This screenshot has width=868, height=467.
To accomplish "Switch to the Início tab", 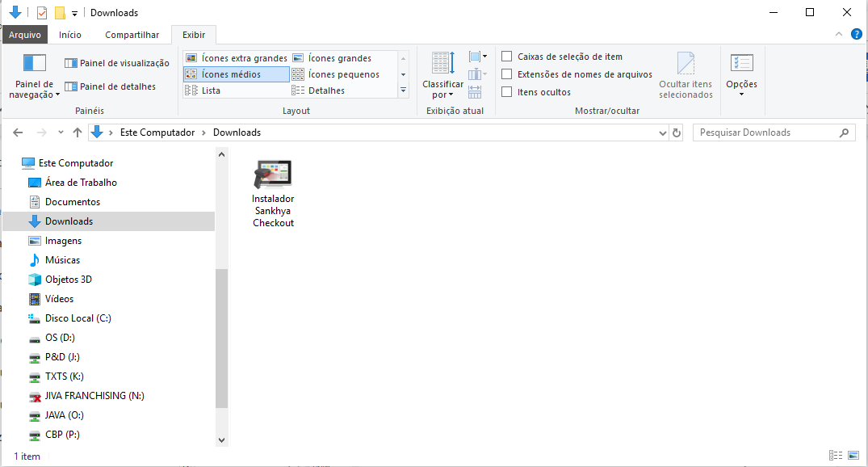I will coord(70,35).
